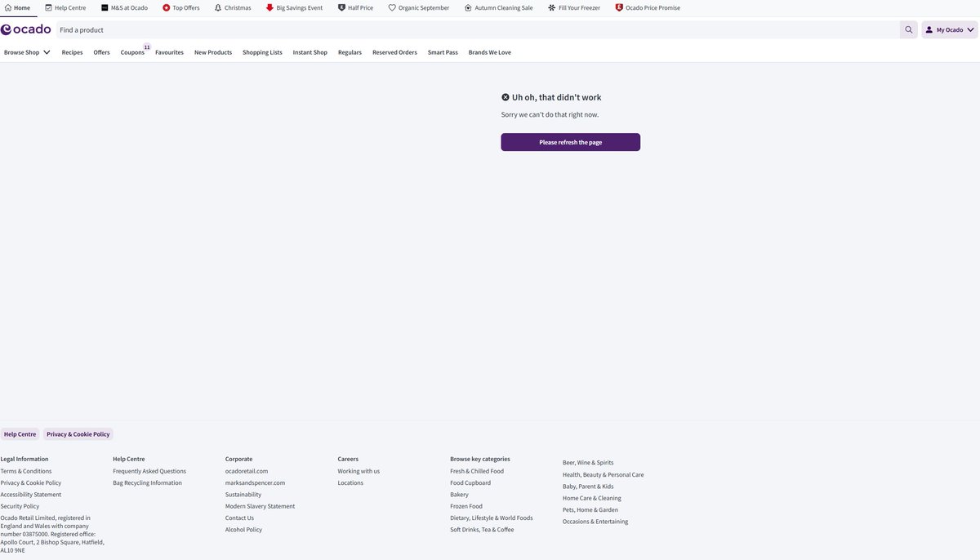Browse Food Cupboard category
The width and height of the screenshot is (980, 560).
coord(470,482)
